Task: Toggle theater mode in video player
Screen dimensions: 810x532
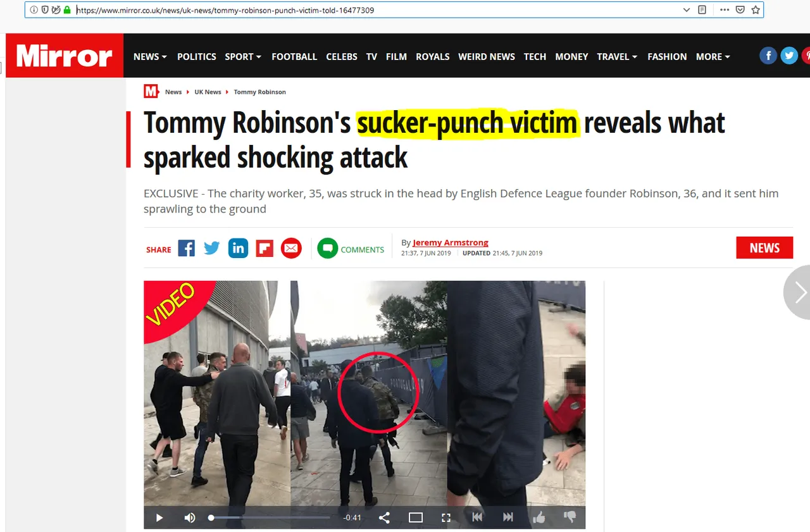Action: coord(416,517)
